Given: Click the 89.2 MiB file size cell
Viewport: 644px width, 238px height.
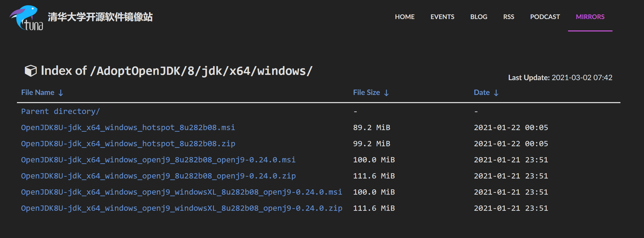Looking at the screenshot, I should (x=372, y=127).
